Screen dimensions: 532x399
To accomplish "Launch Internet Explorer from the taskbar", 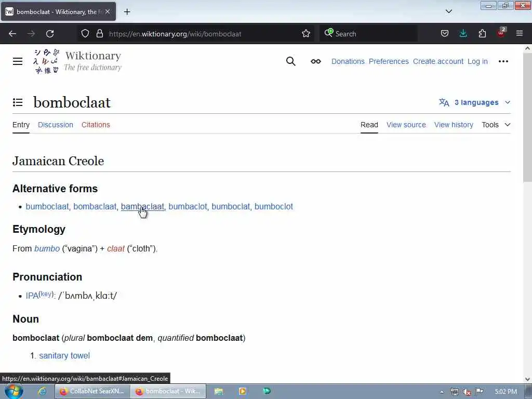I will 42,391.
